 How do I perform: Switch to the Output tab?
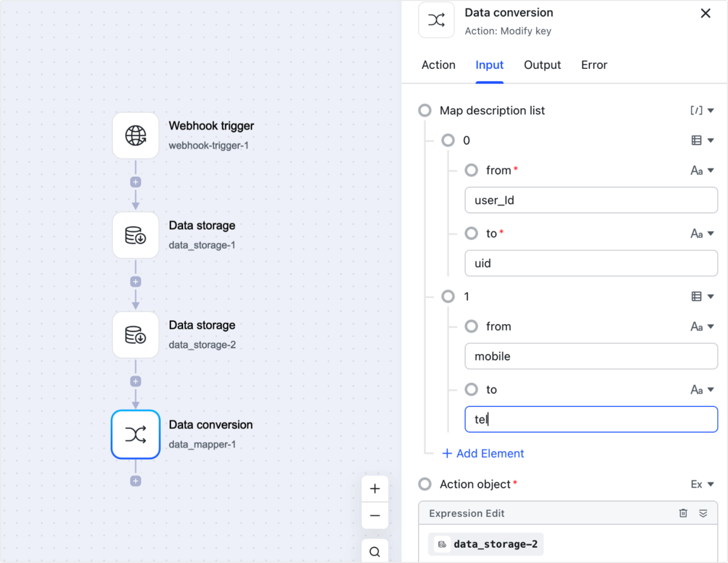(x=542, y=65)
